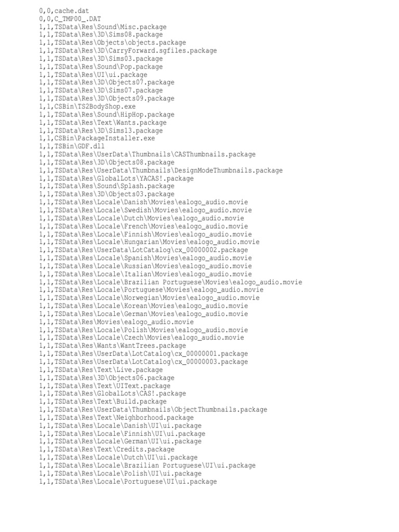Click the YACAS!.package line
The width and height of the screenshot is (399, 532).
click(x=116, y=179)
